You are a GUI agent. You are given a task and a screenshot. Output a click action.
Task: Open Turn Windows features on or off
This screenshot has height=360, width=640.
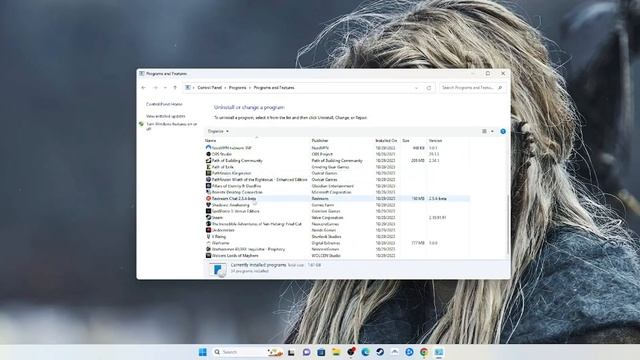pos(172,126)
